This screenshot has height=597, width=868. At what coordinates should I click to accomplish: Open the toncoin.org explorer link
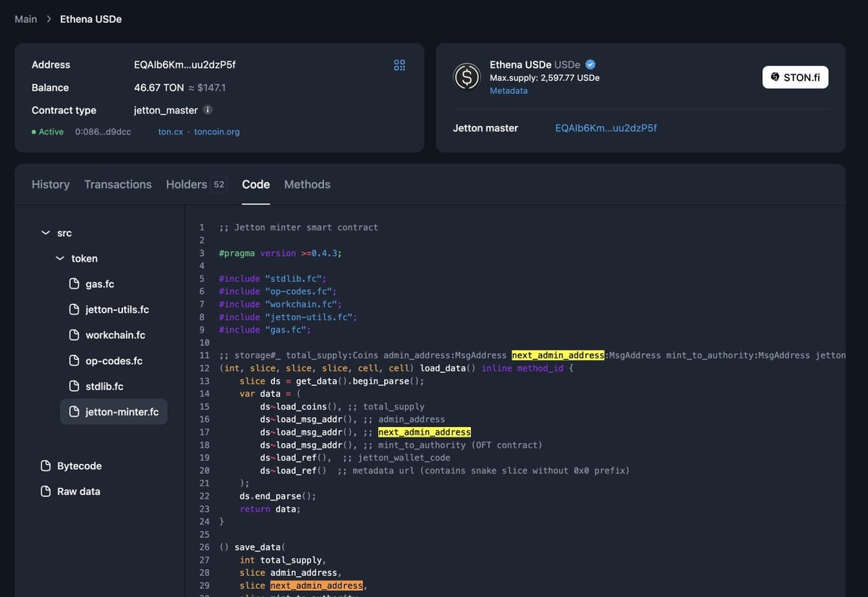coord(217,132)
